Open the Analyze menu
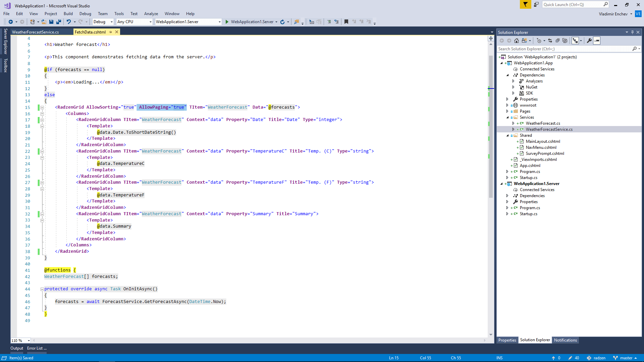The image size is (644, 362). click(151, 14)
